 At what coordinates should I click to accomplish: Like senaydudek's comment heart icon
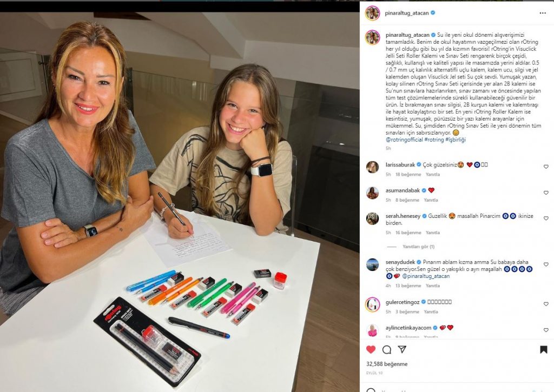(x=546, y=264)
